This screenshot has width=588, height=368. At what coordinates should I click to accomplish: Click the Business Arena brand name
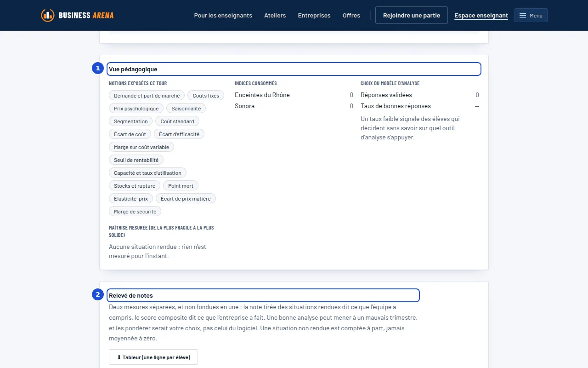point(86,15)
